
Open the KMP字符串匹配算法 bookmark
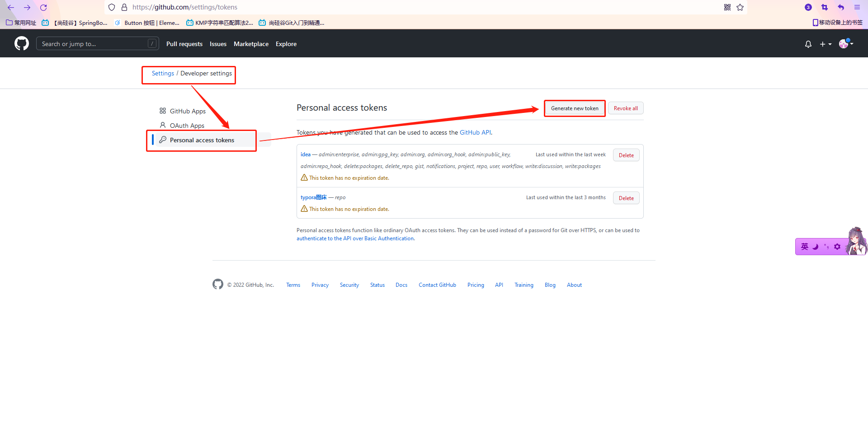pyautogui.click(x=220, y=23)
